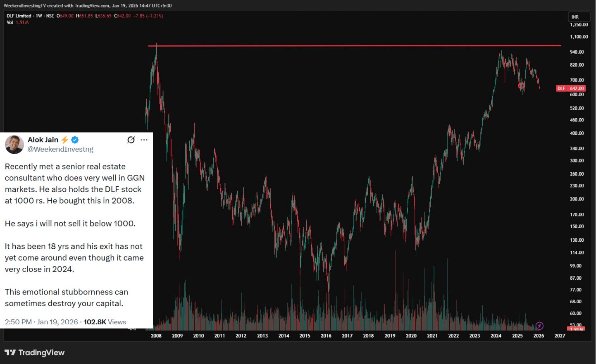Click the 2016 label on time axis
Image resolution: width=596 pixels, height=364 pixels.
[326, 336]
